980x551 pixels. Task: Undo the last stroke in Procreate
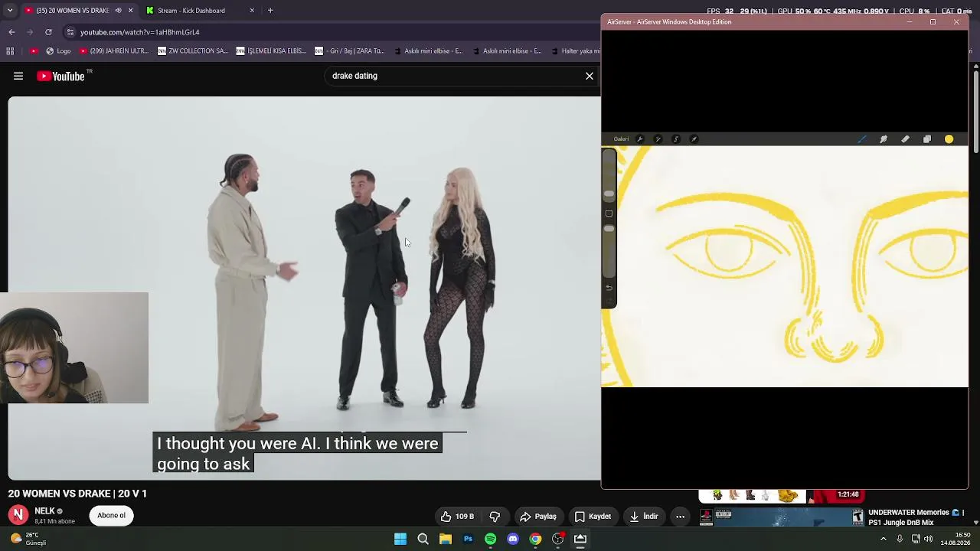coord(609,288)
